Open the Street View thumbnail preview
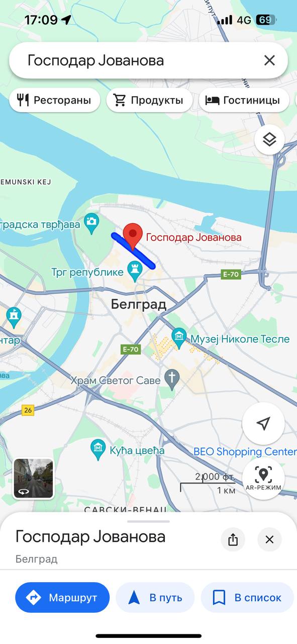Image resolution: width=297 pixels, height=644 pixels. coord(34,478)
